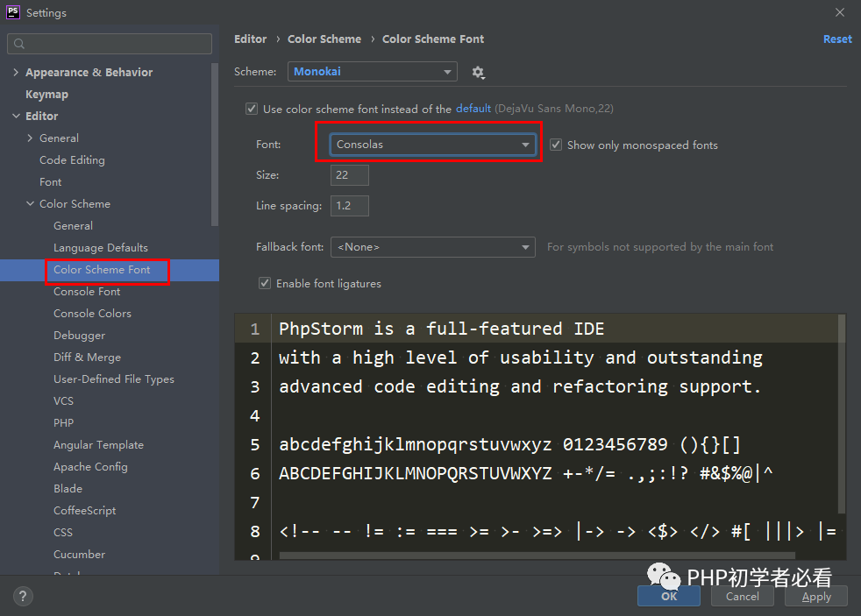Click the Reset link
The width and height of the screenshot is (861, 616).
pyautogui.click(x=836, y=39)
